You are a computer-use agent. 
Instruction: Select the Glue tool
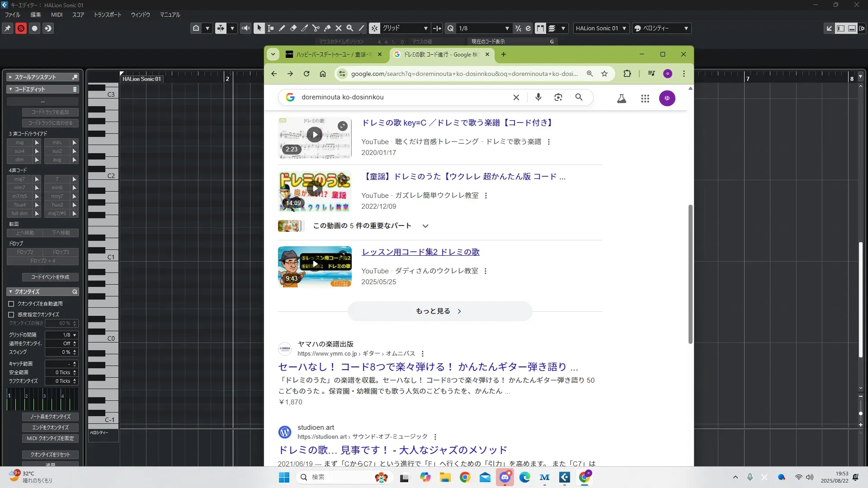(x=327, y=28)
